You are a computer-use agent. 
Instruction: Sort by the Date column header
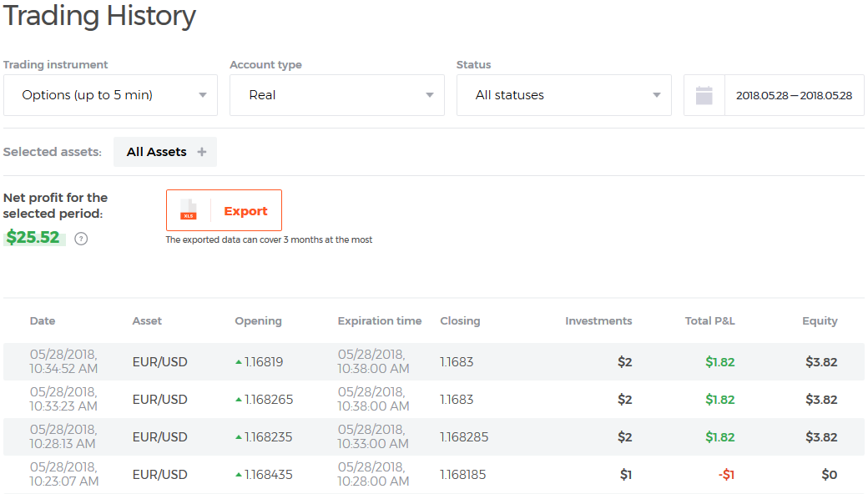(x=43, y=320)
